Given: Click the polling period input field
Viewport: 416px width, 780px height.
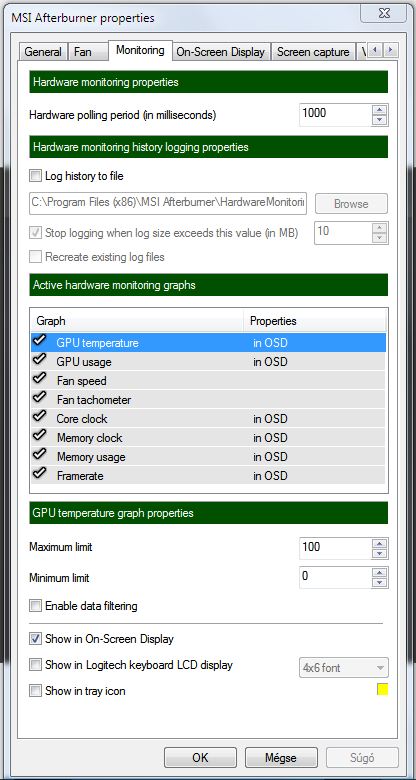Looking at the screenshot, I should (x=335, y=114).
